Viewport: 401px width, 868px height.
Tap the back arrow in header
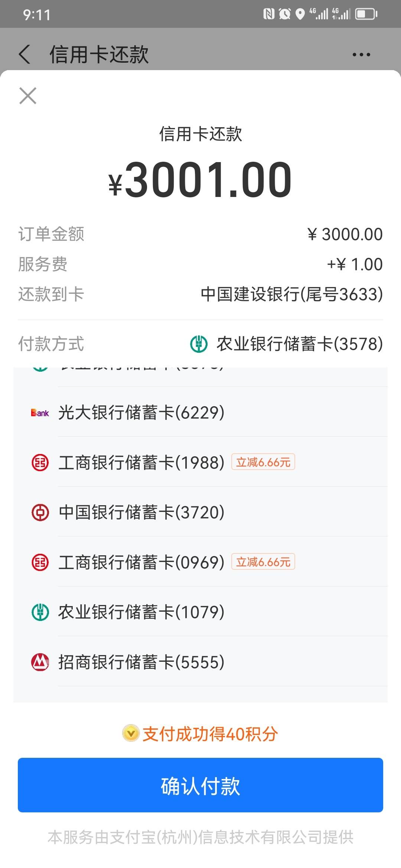(25, 54)
